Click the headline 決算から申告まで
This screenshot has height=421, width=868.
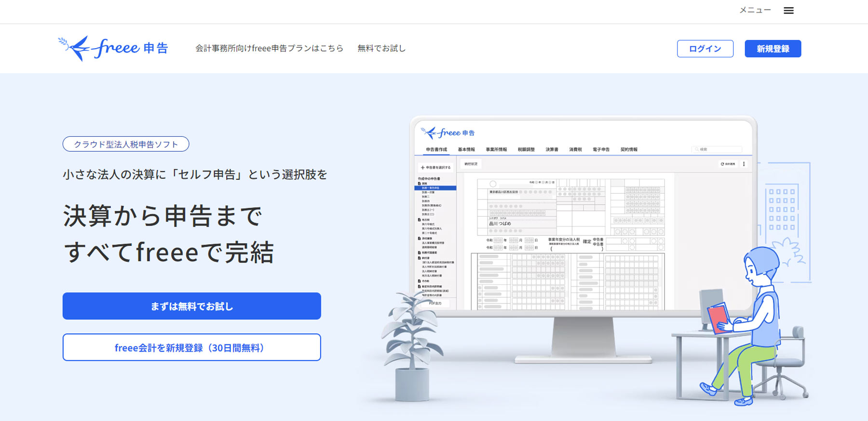pos(163,216)
